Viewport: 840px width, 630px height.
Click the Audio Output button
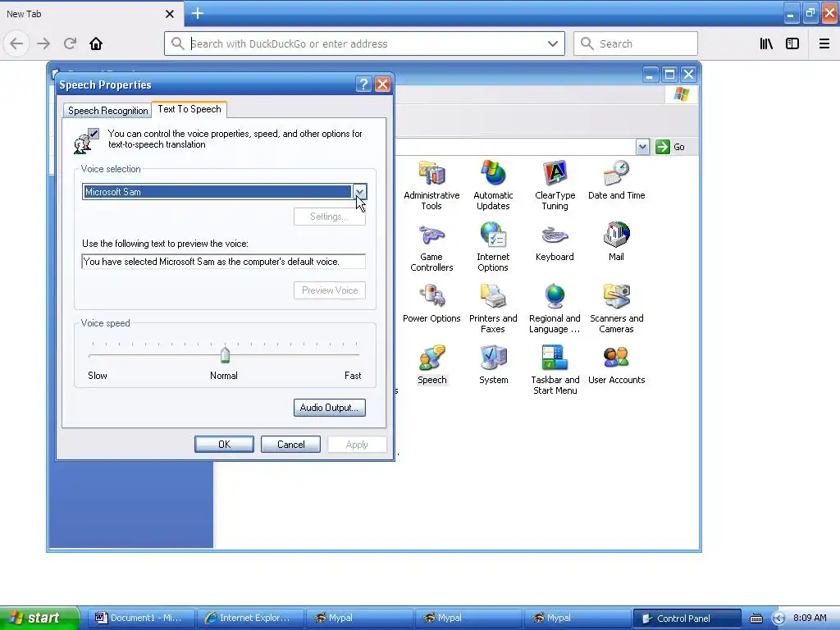click(x=330, y=408)
